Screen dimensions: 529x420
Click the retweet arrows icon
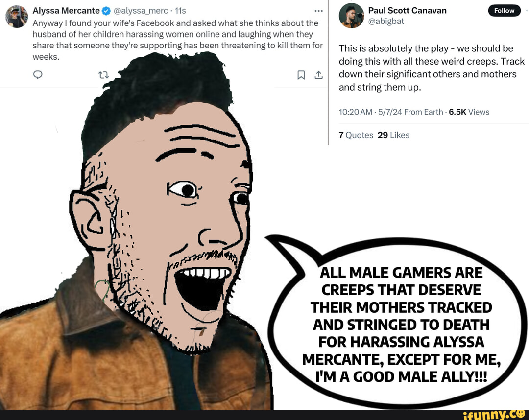pos(103,75)
